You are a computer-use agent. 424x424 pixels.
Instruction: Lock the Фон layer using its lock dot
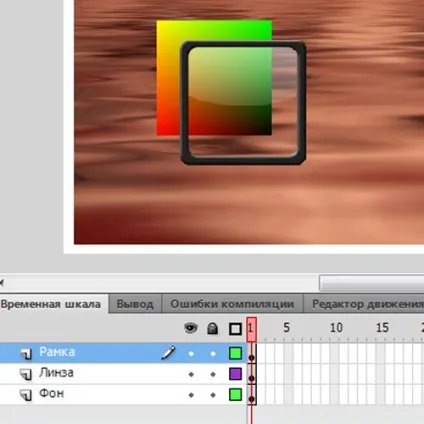tap(213, 395)
